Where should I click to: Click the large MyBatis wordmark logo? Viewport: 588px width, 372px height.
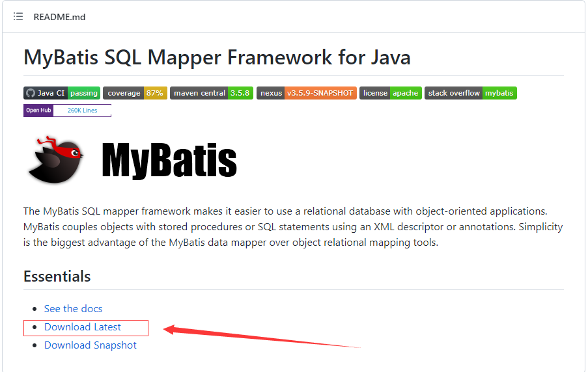169,160
